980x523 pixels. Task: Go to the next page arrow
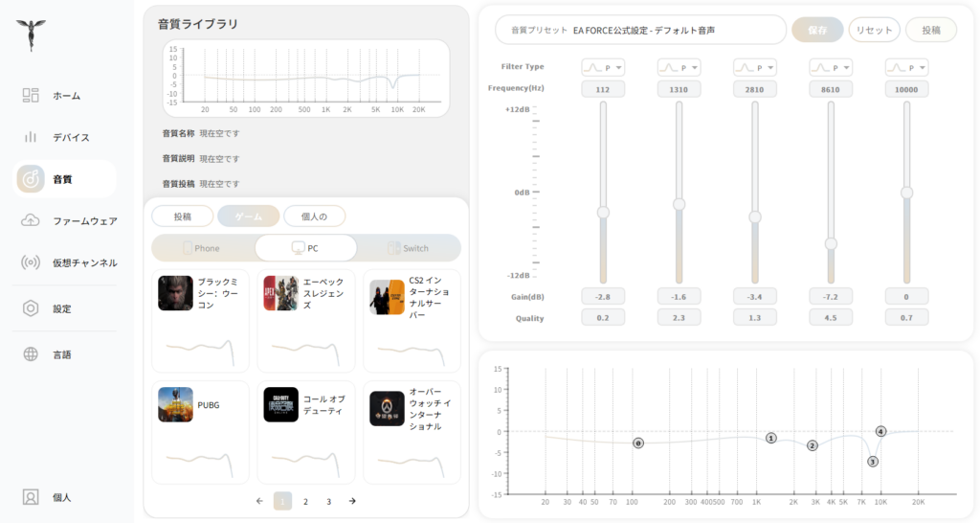pyautogui.click(x=352, y=501)
